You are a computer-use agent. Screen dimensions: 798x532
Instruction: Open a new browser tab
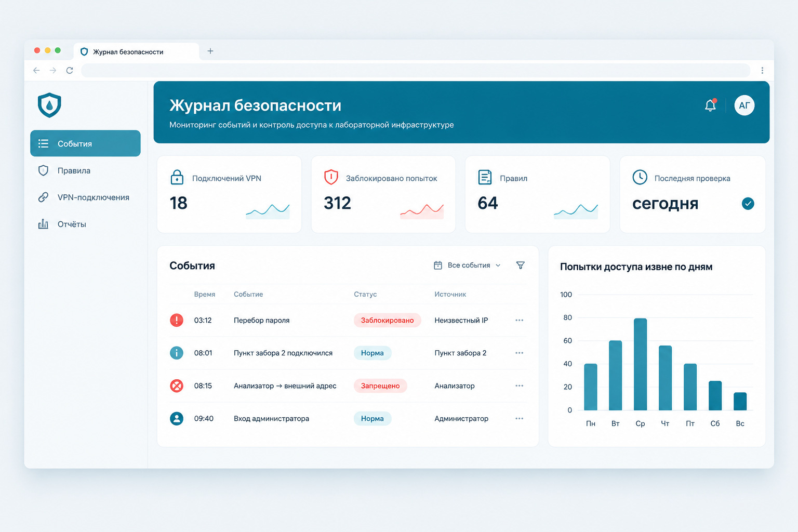[210, 51]
